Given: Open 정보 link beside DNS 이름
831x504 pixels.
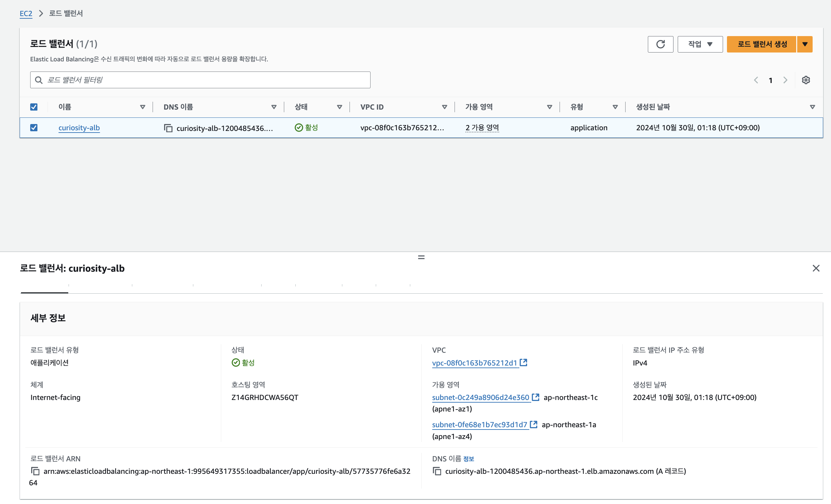Looking at the screenshot, I should point(468,459).
